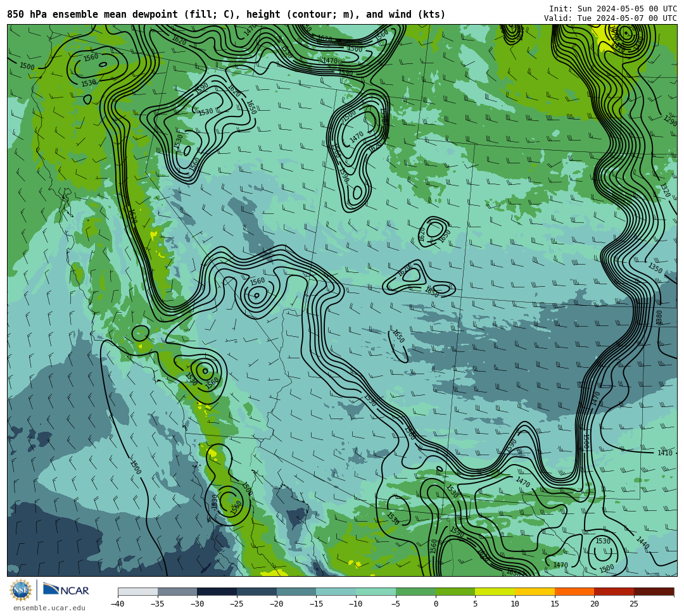Click the 10 colorbar tick label
This screenshot has height=616, width=684.
515,604
